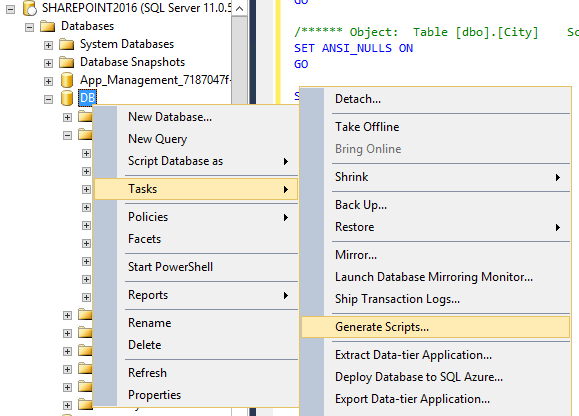Choose Extract Data-tier Application...
The height and width of the screenshot is (416, 579).
(x=436, y=355)
